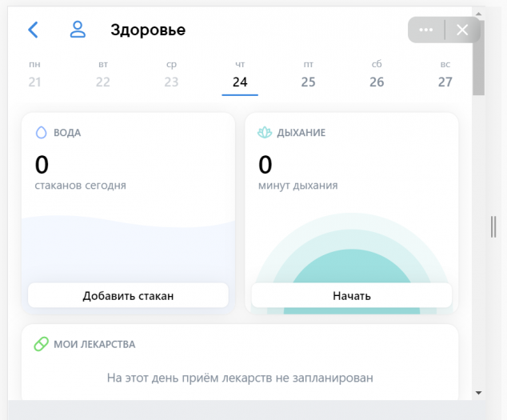The image size is (507, 420).
Task: Select Saturday the 26th
Action: 377,74
